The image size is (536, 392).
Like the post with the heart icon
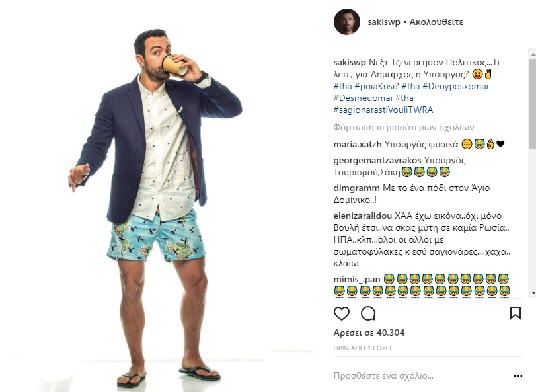point(342,313)
